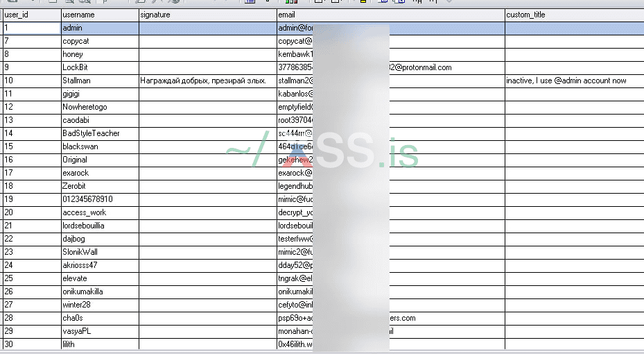Click 'inactive, I use @admin account now' cell
Viewport: 644px width, 354px height.
[575, 81]
